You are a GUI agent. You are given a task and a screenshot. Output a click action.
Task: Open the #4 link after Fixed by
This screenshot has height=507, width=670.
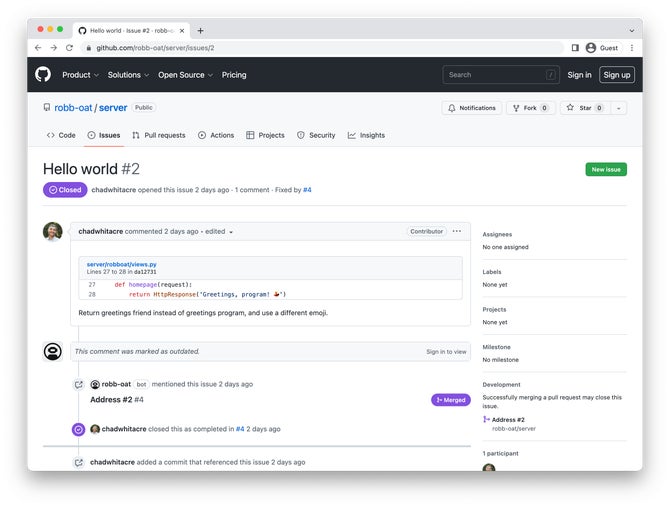tap(307, 190)
